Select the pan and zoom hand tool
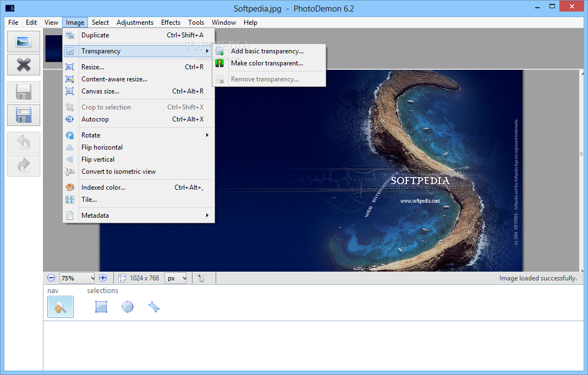The height and width of the screenshot is (375, 588). pos(61,307)
